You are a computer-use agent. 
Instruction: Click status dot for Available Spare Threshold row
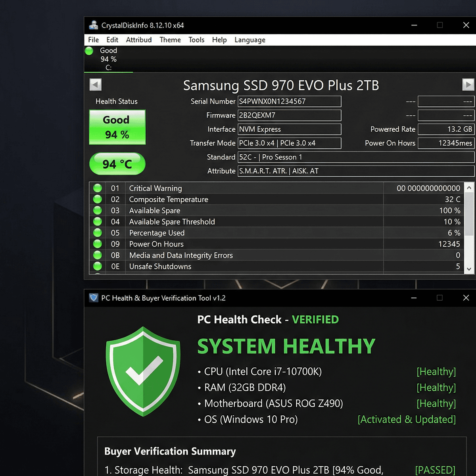click(98, 221)
